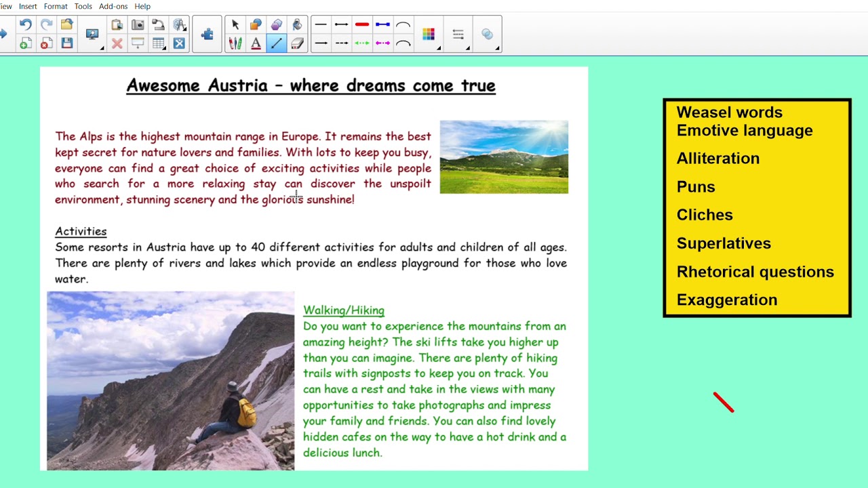Choose the thick red line style
Image resolution: width=868 pixels, height=488 pixels.
362,25
